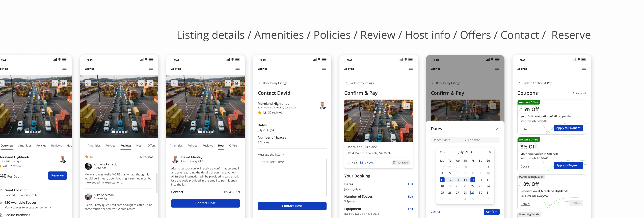Select Reviews tab on second screen
This screenshot has width=644, height=218.
pos(126,146)
